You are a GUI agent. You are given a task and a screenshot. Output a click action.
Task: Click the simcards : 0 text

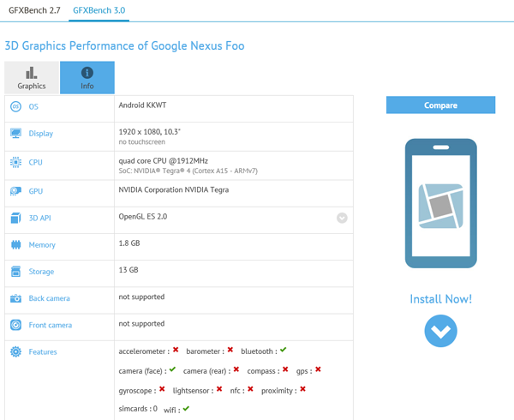coord(138,409)
